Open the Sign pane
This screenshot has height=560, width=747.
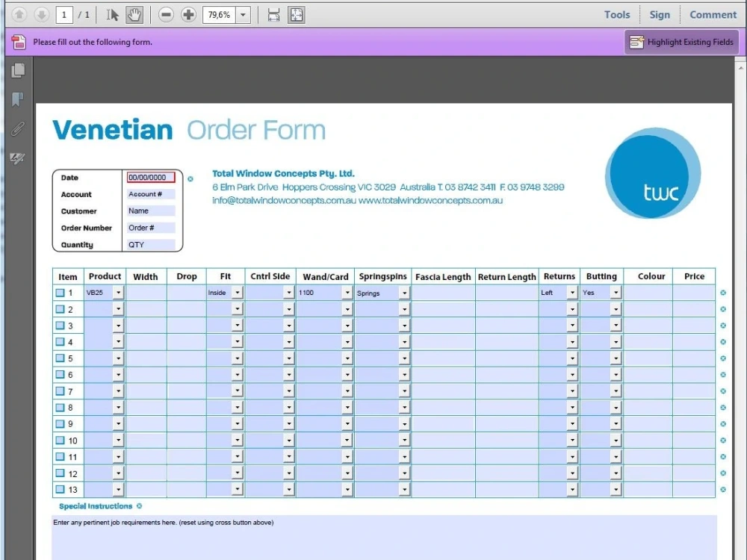tap(660, 15)
